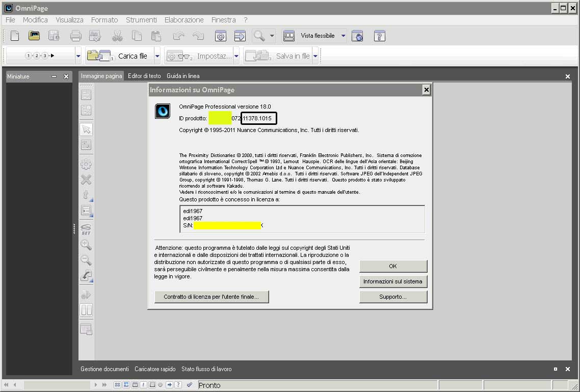Click the OmniPage logo in the dialog
Image resolution: width=580 pixels, height=392 pixels.
tap(163, 111)
